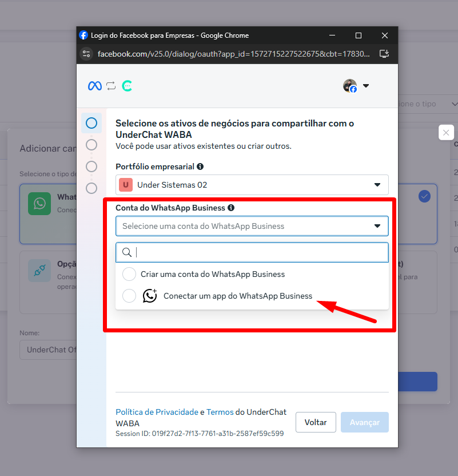The height and width of the screenshot is (476, 458).
Task: Click the green WhatsApp icon in the background card
Action: 39,204
